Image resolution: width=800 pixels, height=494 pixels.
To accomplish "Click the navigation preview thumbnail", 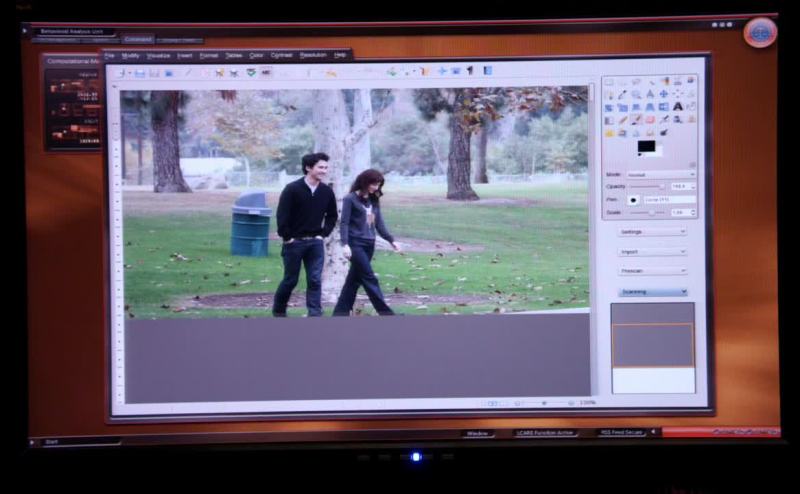I will click(x=652, y=346).
